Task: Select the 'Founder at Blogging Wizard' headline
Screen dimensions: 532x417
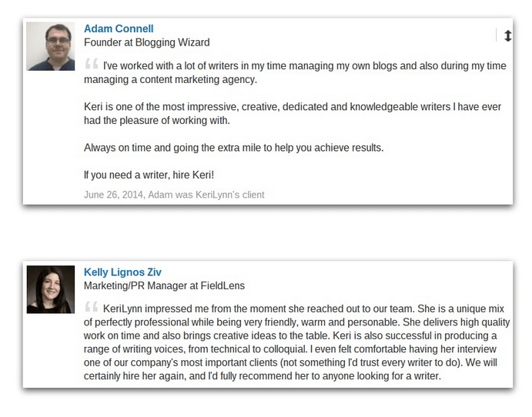Action: (x=146, y=42)
